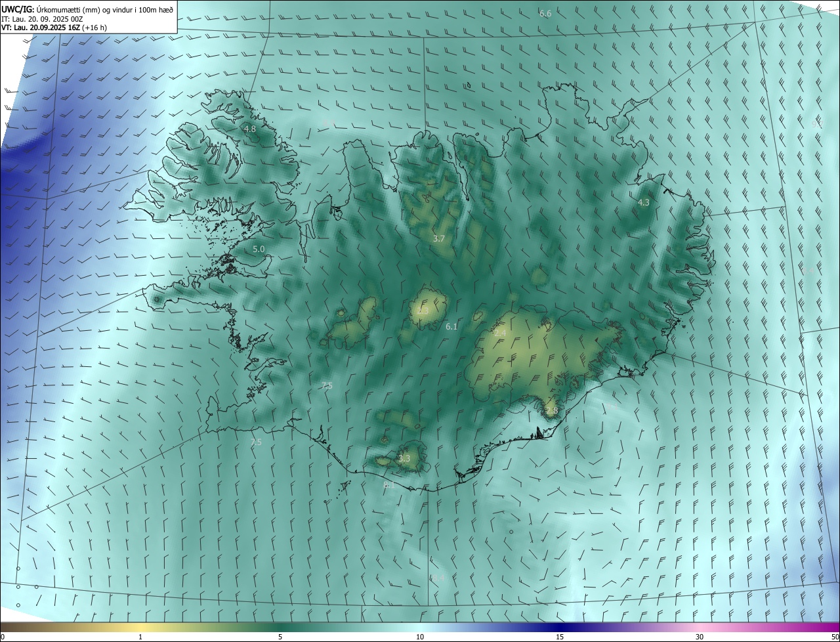
Task: Click the 3.7 value in north Iceland
Action: click(x=439, y=239)
